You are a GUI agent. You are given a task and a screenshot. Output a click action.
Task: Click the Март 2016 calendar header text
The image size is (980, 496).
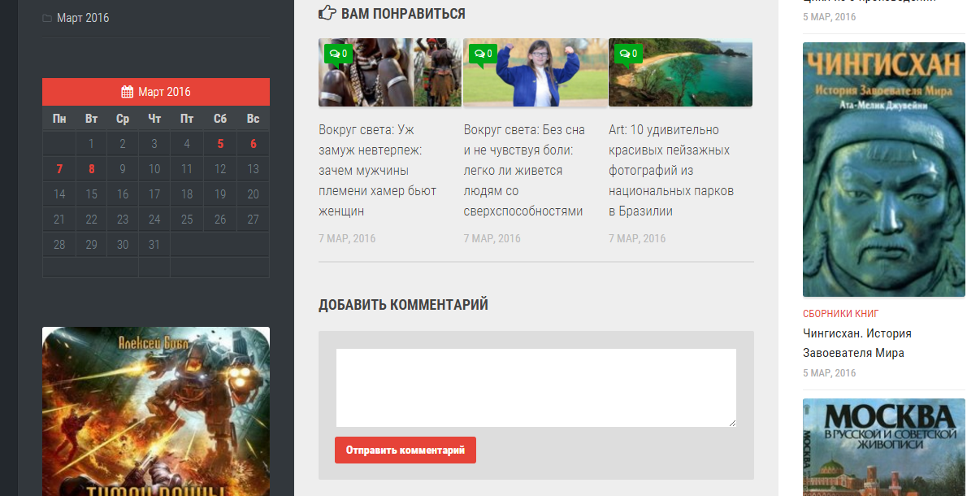point(164,92)
